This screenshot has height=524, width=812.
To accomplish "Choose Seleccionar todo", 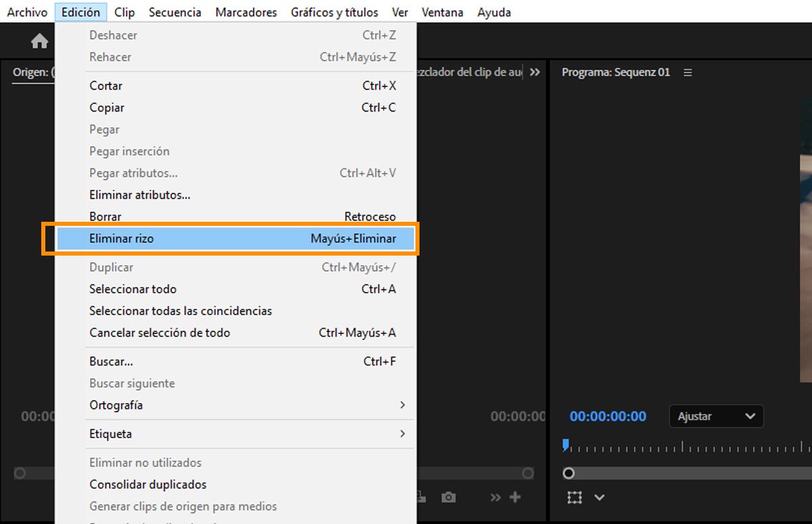I will [x=235, y=289].
